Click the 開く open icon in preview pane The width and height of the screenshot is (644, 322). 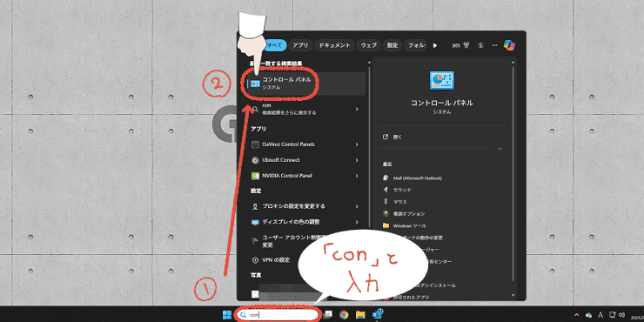(x=386, y=137)
